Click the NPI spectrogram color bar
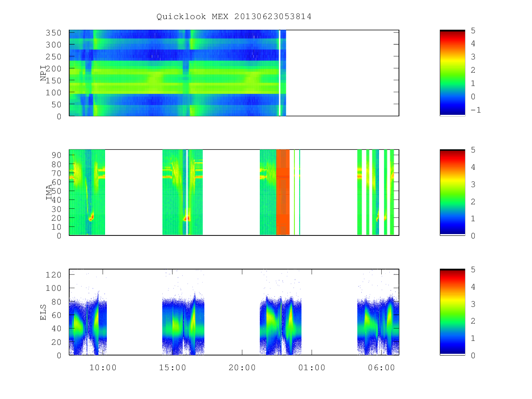532x399 pixels. (452, 73)
